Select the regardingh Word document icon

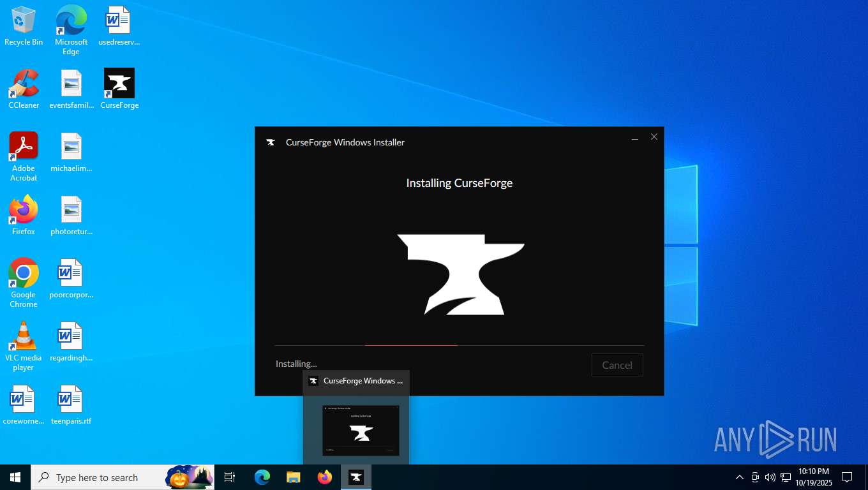point(71,342)
